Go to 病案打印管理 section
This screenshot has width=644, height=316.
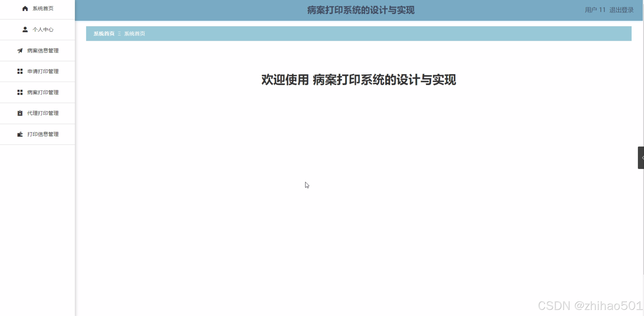tap(43, 92)
